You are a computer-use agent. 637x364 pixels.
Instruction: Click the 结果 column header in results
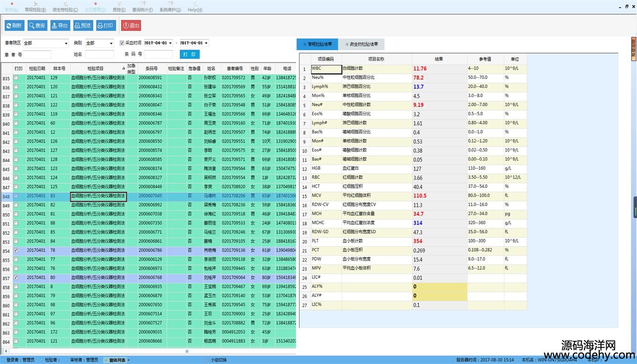click(x=439, y=59)
